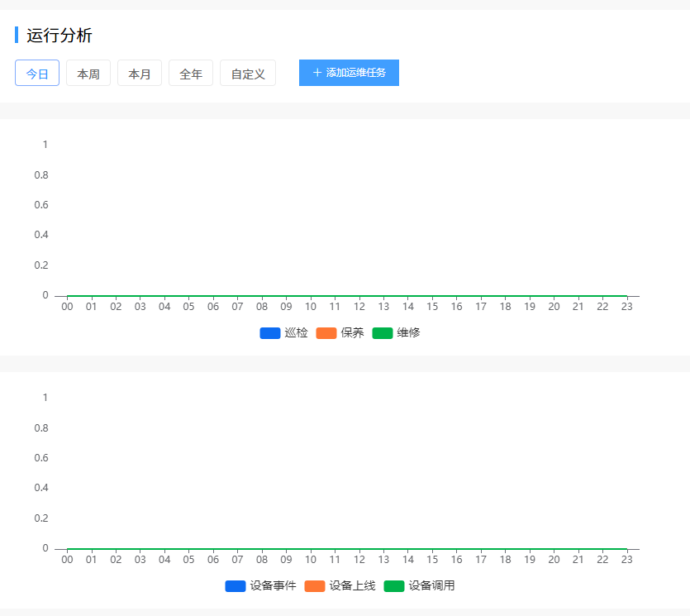Switch to the 本周 time range
Image resolution: width=690 pixels, height=616 pixels.
pyautogui.click(x=88, y=73)
